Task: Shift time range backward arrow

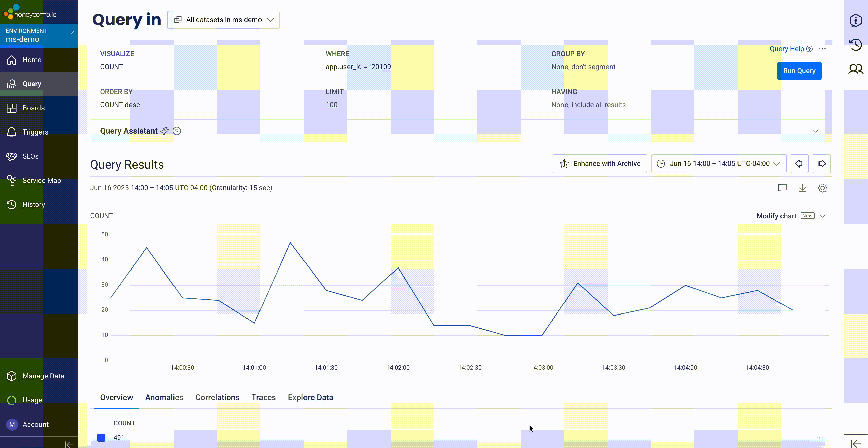Action: pos(799,164)
